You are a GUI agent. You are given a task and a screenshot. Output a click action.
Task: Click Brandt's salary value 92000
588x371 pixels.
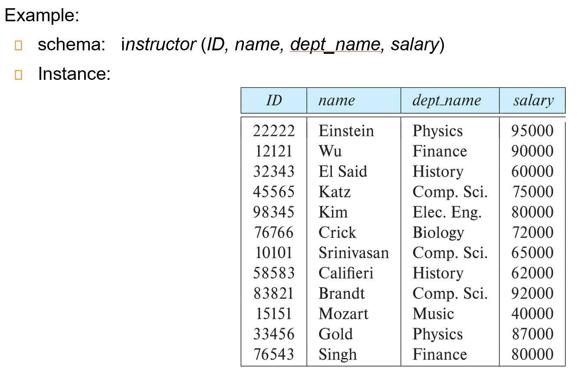click(x=532, y=293)
